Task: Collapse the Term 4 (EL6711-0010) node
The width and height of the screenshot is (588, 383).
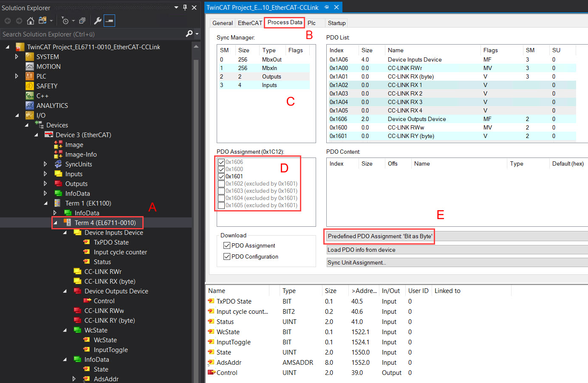Action: pos(55,222)
